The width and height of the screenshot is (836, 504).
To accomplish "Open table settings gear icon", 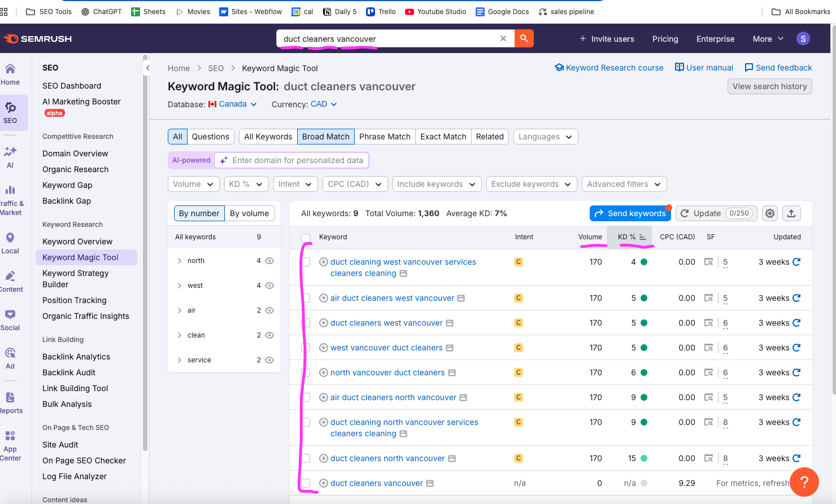I will coord(770,213).
